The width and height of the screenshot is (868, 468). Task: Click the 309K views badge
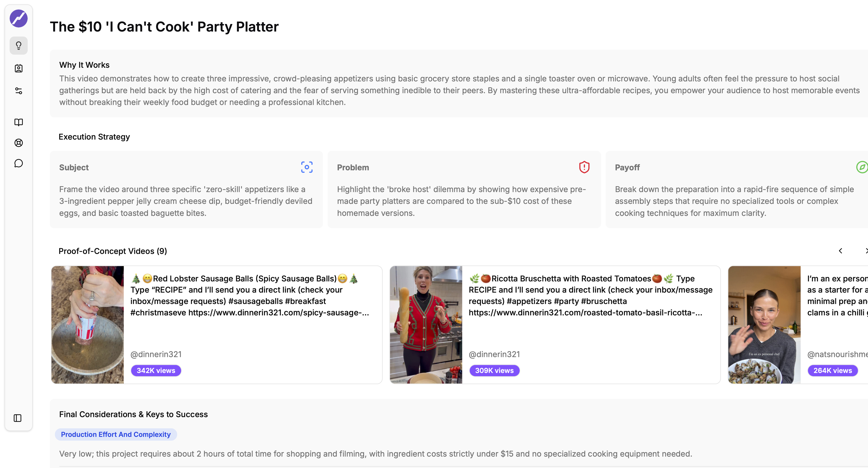coord(494,370)
